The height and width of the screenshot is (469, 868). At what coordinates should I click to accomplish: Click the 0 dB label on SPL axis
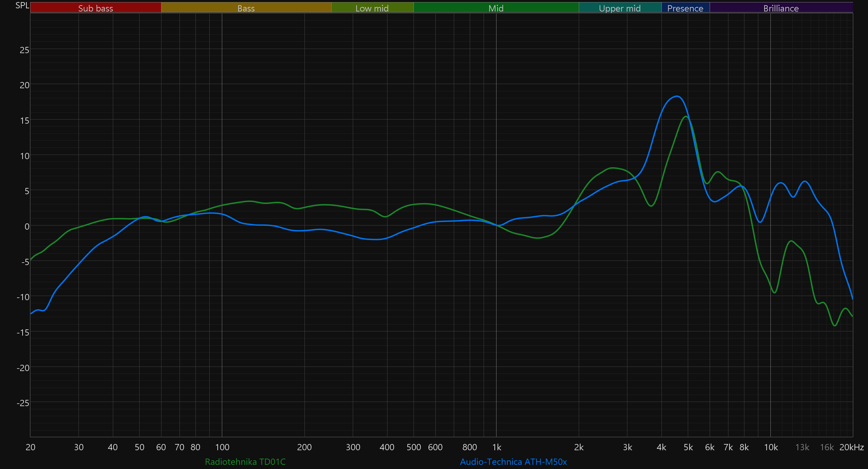(27, 227)
